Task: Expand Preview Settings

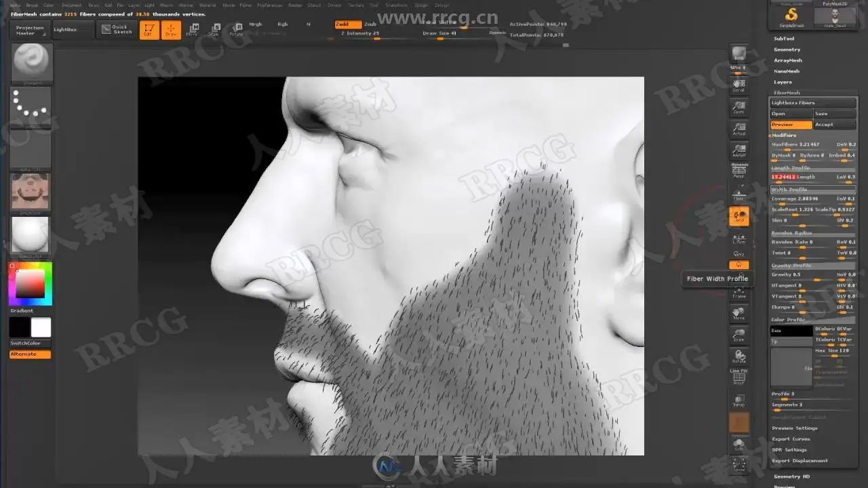Action: click(x=794, y=428)
